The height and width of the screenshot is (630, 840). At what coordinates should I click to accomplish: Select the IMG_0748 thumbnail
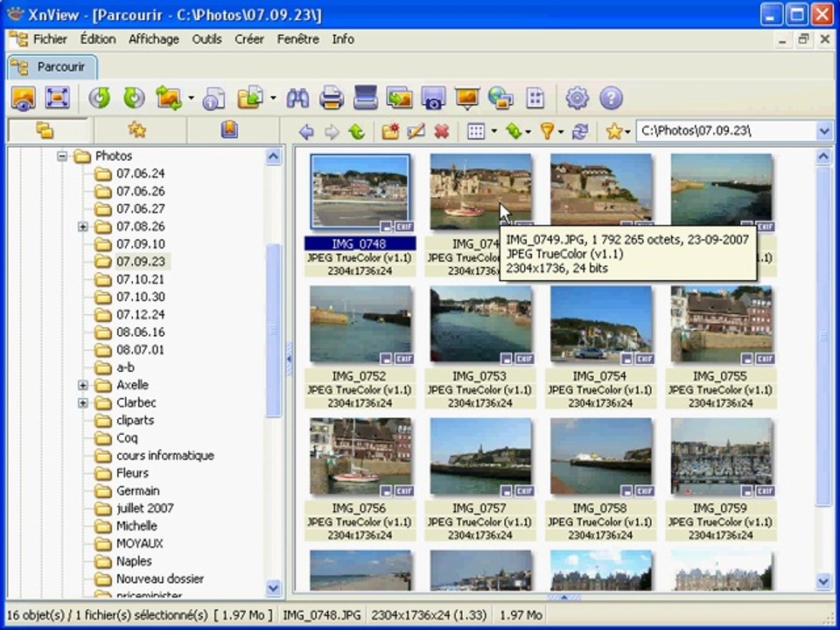(x=360, y=192)
